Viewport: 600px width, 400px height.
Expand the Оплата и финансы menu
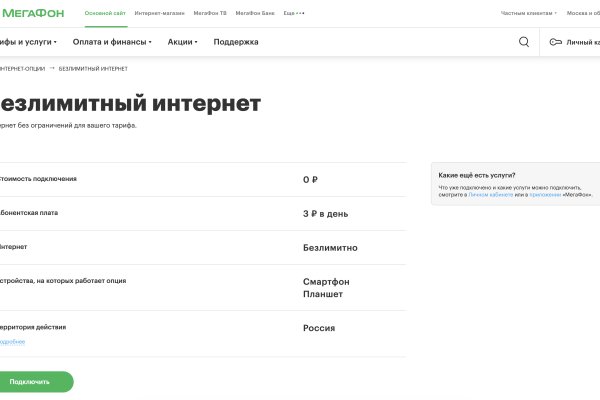pos(111,42)
